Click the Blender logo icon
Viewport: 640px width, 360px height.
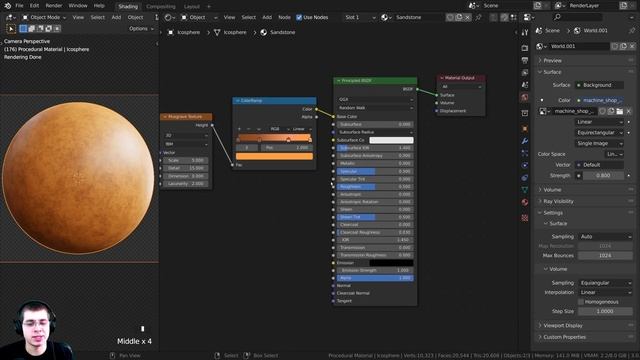pyautogui.click(x=7, y=6)
